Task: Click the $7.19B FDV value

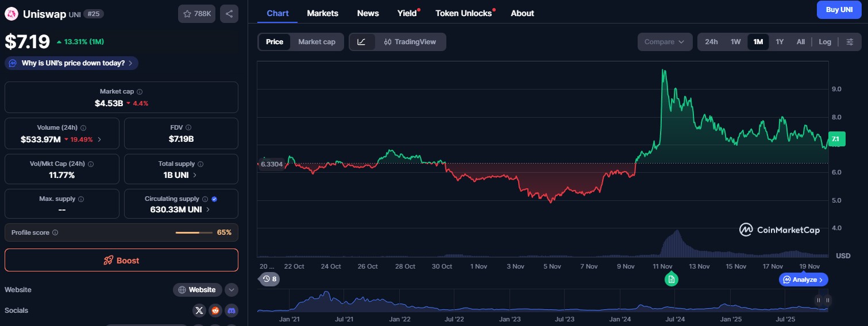Action: [x=181, y=139]
